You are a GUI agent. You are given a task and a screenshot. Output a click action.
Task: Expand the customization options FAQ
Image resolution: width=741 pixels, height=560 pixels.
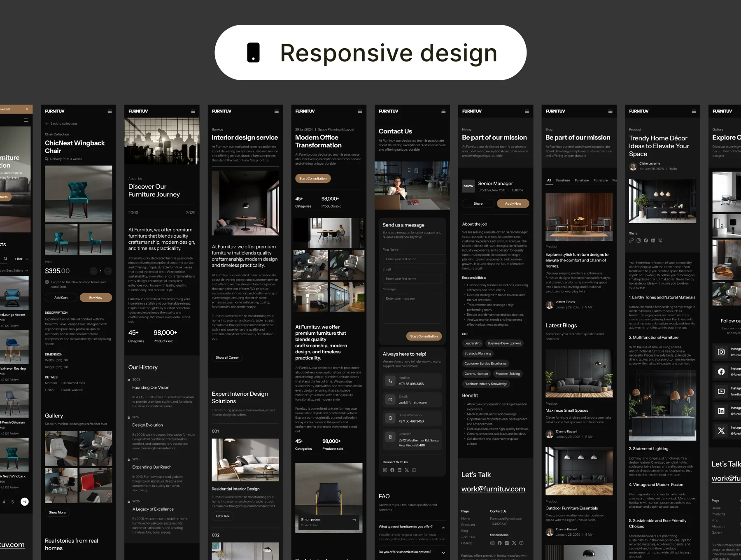pyautogui.click(x=443, y=553)
